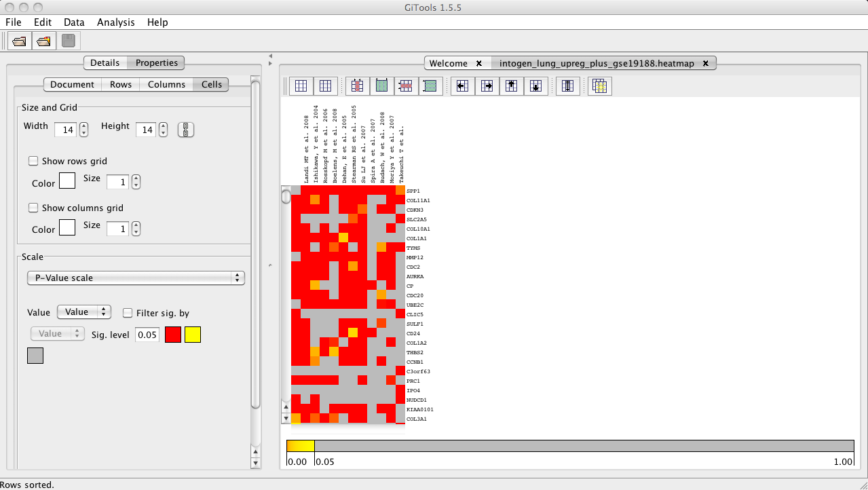
Task: Select the SPP1 row label
Action: (413, 191)
